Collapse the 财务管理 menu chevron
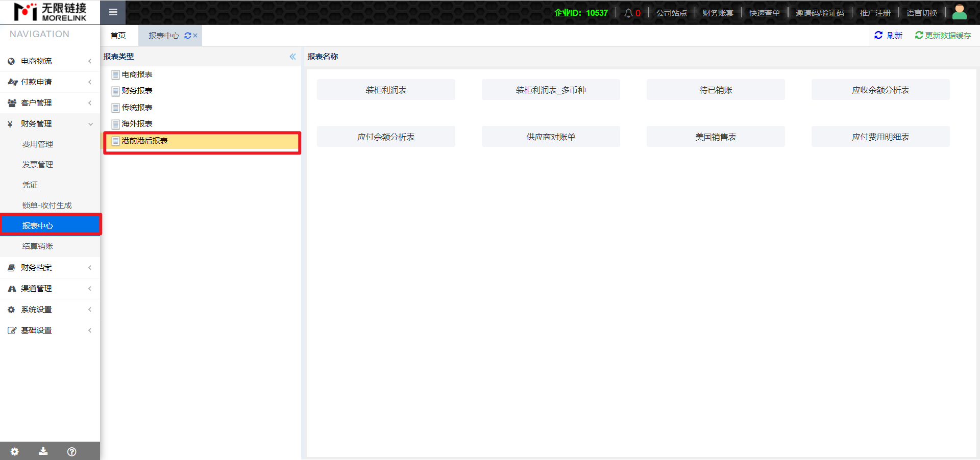This screenshot has height=460, width=980. [x=90, y=124]
